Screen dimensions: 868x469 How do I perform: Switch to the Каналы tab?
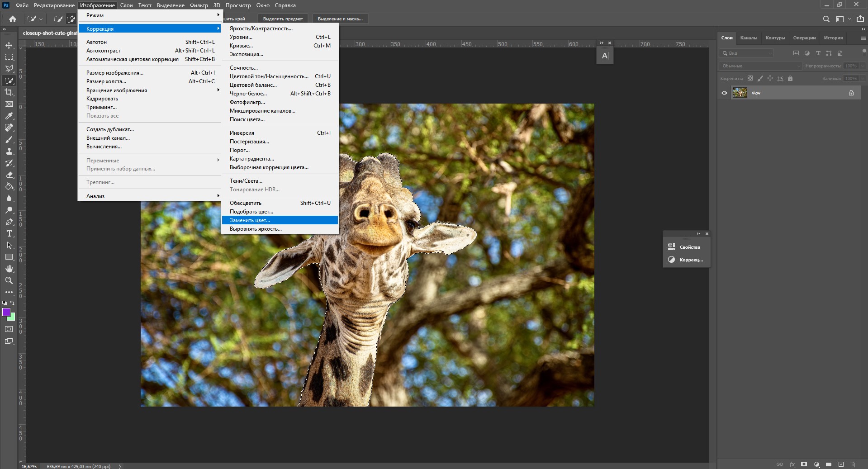point(749,38)
